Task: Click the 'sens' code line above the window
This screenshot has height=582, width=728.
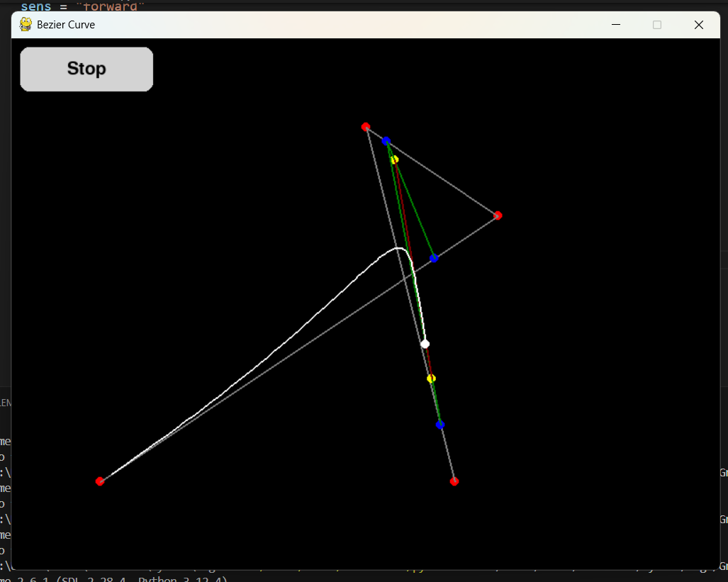Action: (82, 6)
